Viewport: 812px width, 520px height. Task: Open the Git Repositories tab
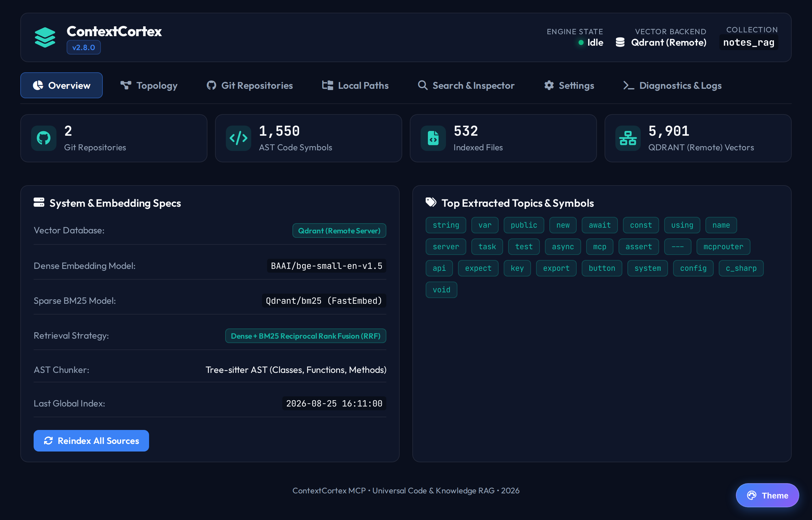pyautogui.click(x=250, y=85)
